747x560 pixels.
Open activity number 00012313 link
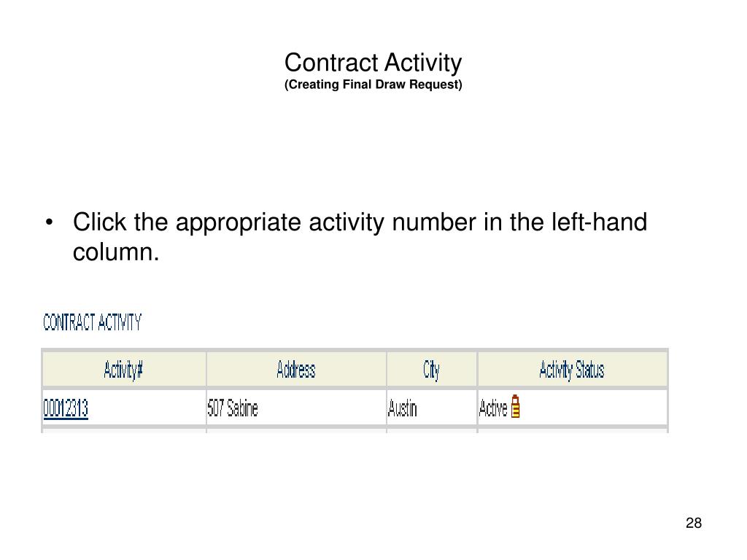66,408
